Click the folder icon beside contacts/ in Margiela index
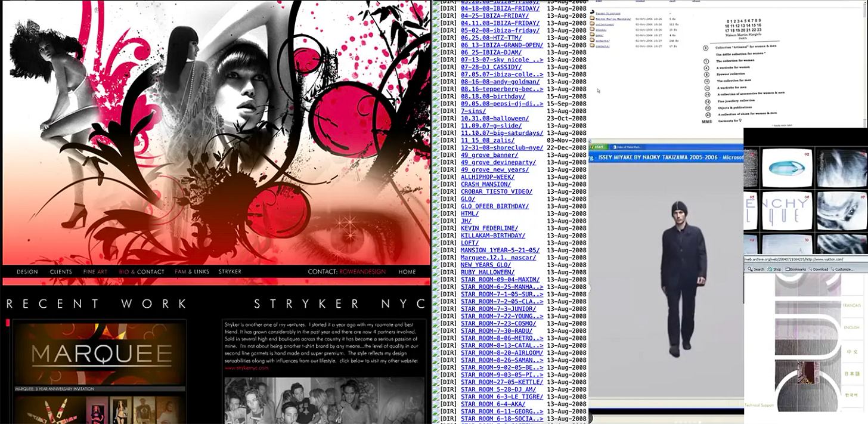This screenshot has width=868, height=424. [x=593, y=46]
